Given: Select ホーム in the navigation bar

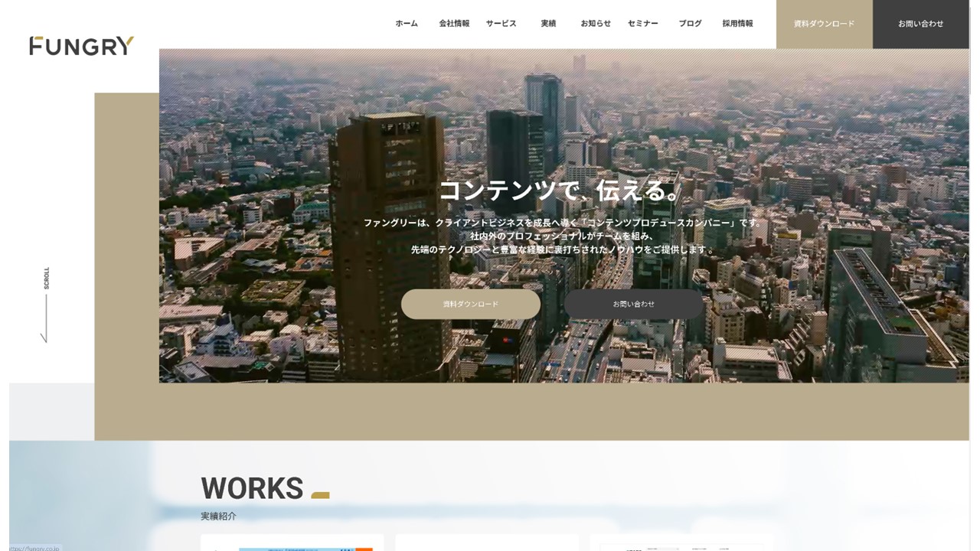Looking at the screenshot, I should point(406,24).
